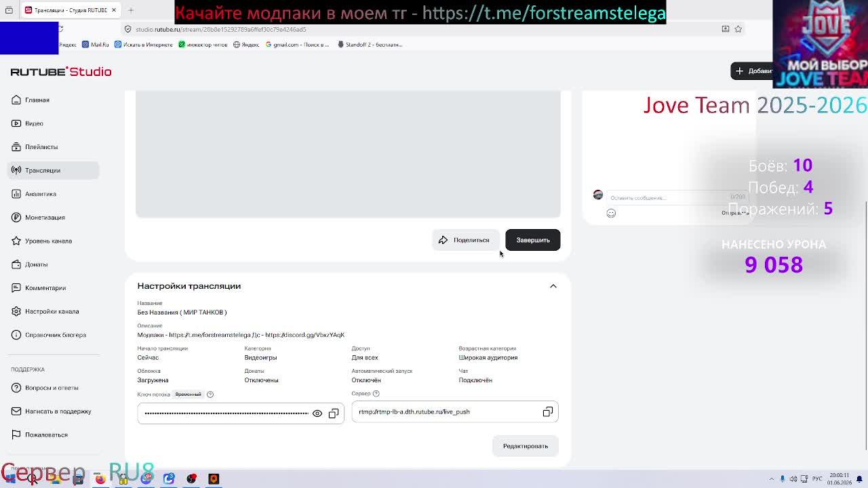The width and height of the screenshot is (868, 488).
Task: Go to Настройки канала in sidebar
Action: 52,311
